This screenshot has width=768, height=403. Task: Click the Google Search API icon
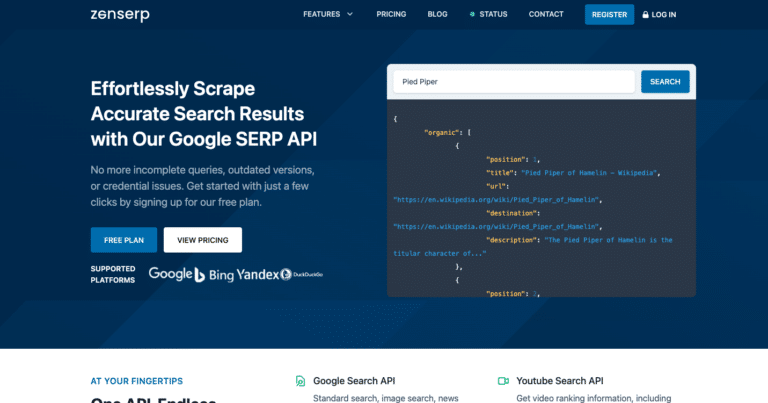(300, 381)
